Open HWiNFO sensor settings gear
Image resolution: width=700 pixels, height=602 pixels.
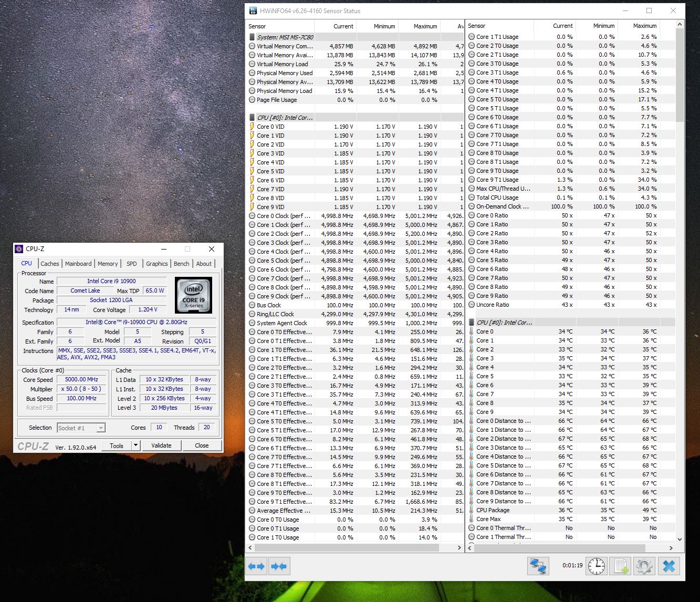point(644,566)
